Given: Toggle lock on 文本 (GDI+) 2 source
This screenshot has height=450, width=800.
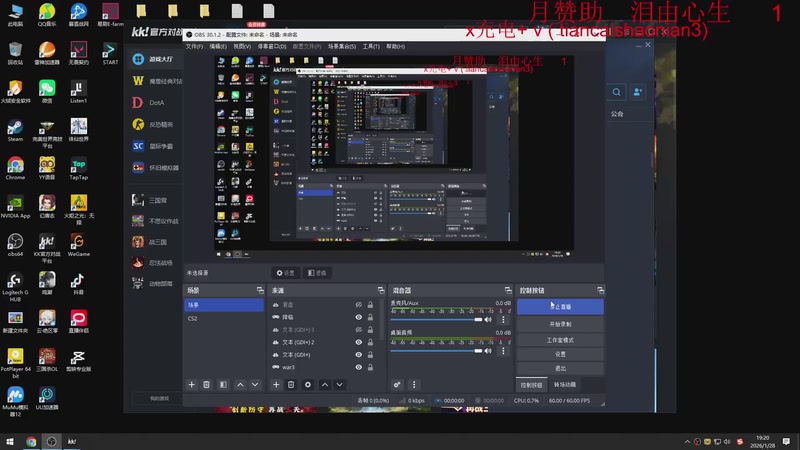Looking at the screenshot, I should click(x=370, y=342).
